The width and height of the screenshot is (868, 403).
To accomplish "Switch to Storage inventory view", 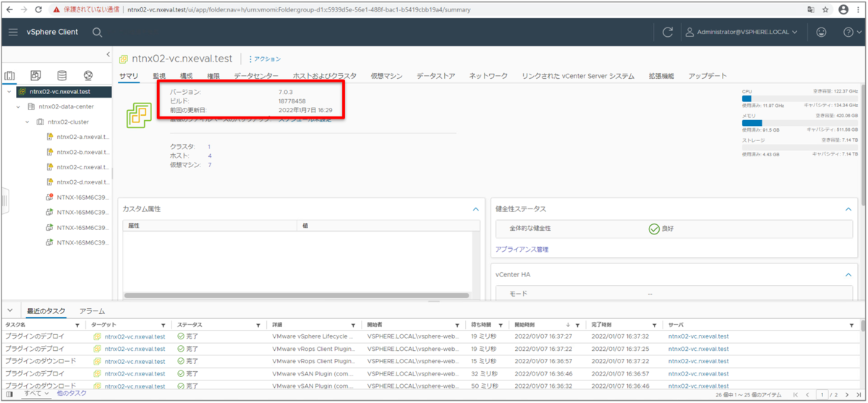I will pyautogui.click(x=61, y=75).
